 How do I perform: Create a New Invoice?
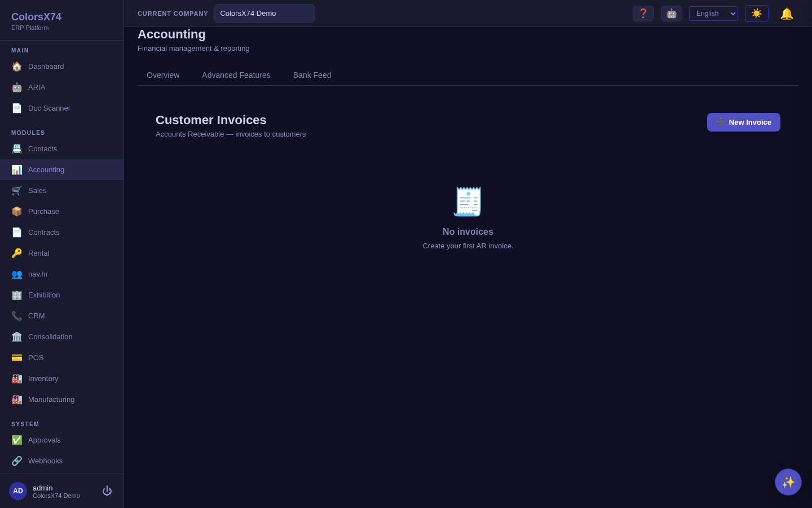pyautogui.click(x=744, y=122)
